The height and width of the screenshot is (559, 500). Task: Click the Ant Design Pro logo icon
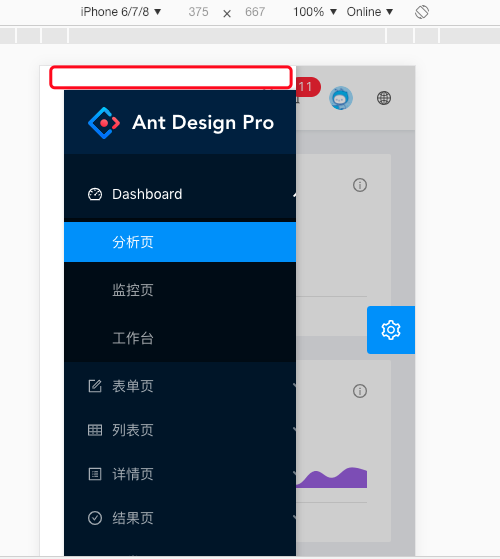pos(104,123)
